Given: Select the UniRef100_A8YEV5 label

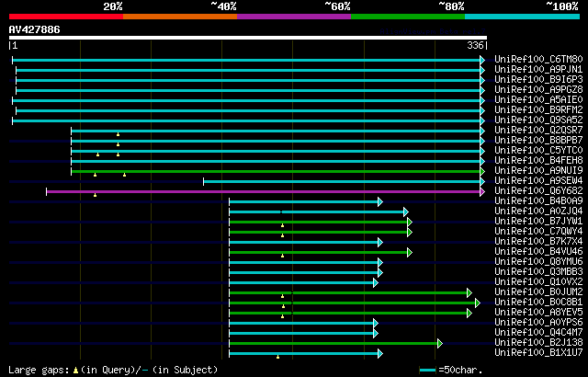Looking at the screenshot, I should (x=538, y=313).
